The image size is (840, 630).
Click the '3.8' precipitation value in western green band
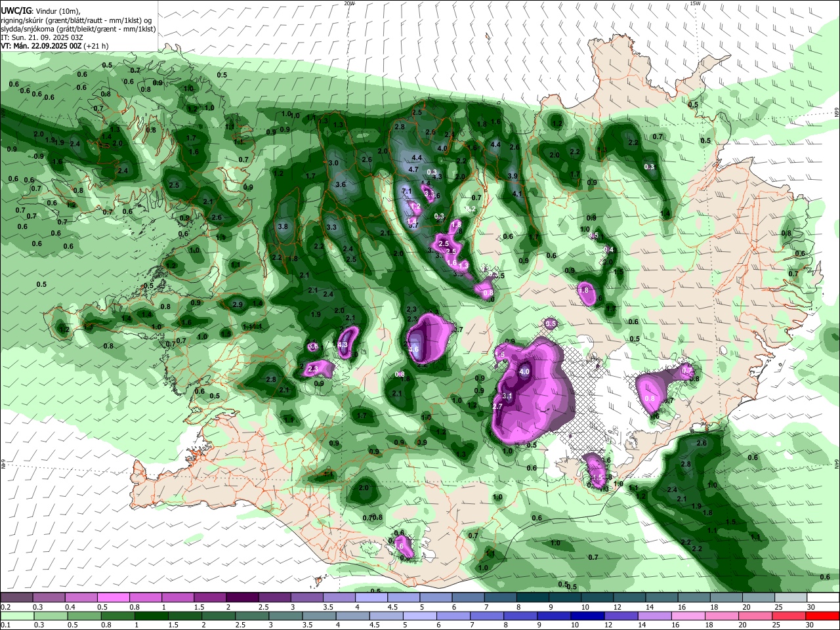(x=283, y=226)
